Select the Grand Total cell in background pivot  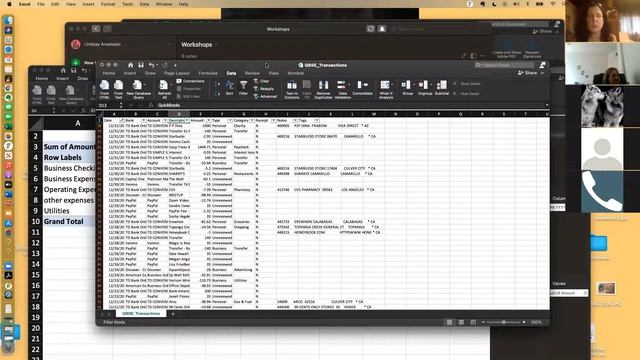(x=69, y=221)
